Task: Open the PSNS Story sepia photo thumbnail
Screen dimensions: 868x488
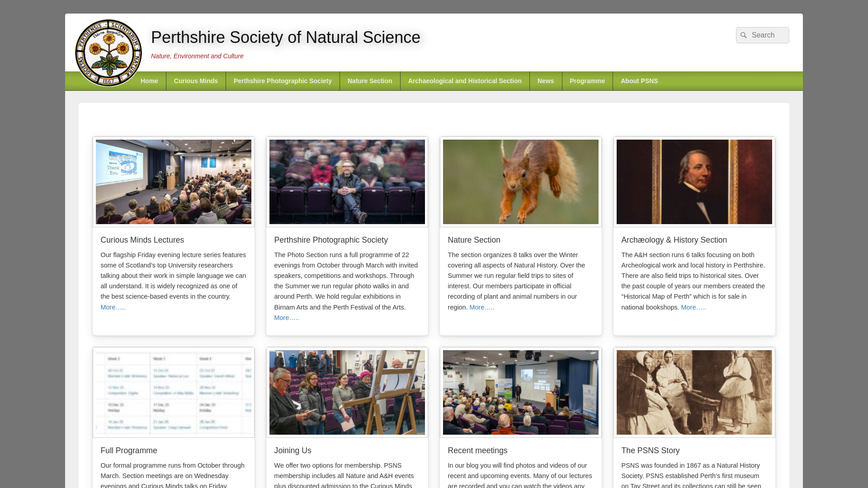Action: 694,392
